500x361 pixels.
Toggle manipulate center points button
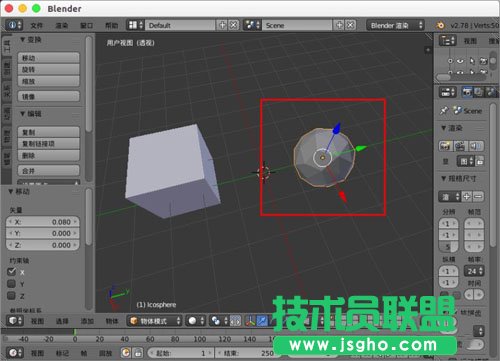pyautogui.click(x=235, y=321)
